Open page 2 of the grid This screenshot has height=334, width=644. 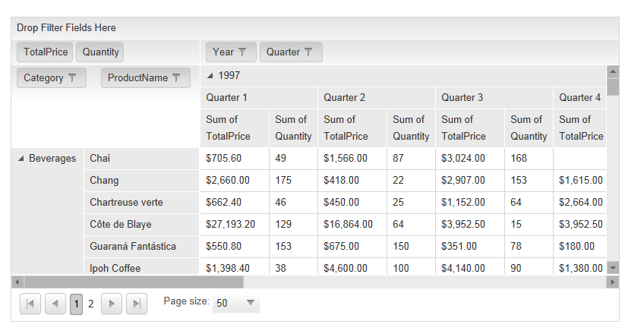point(91,304)
